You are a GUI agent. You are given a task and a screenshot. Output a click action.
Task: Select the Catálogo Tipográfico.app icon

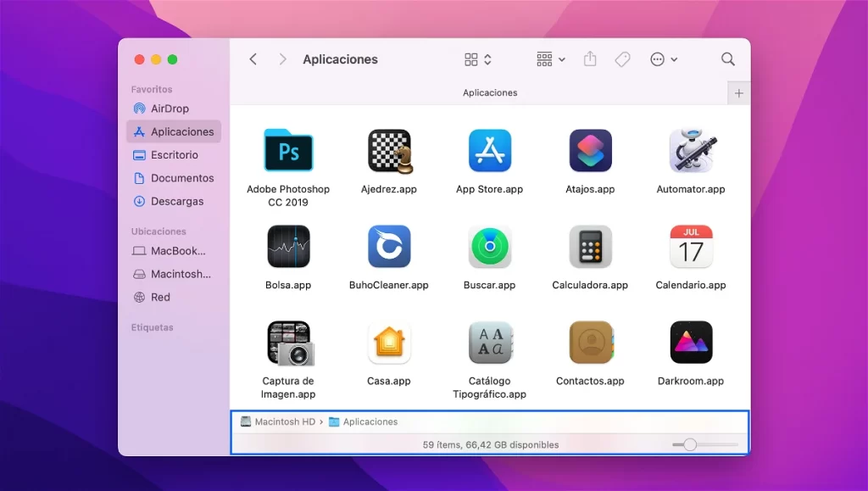point(491,342)
